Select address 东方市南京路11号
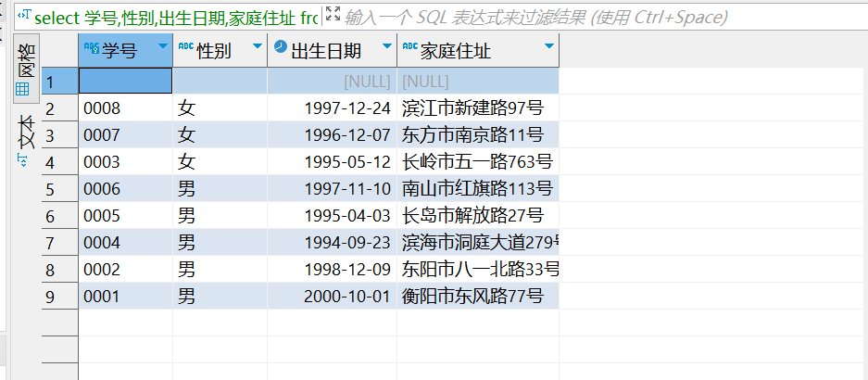The image size is (868, 380). pos(478,134)
